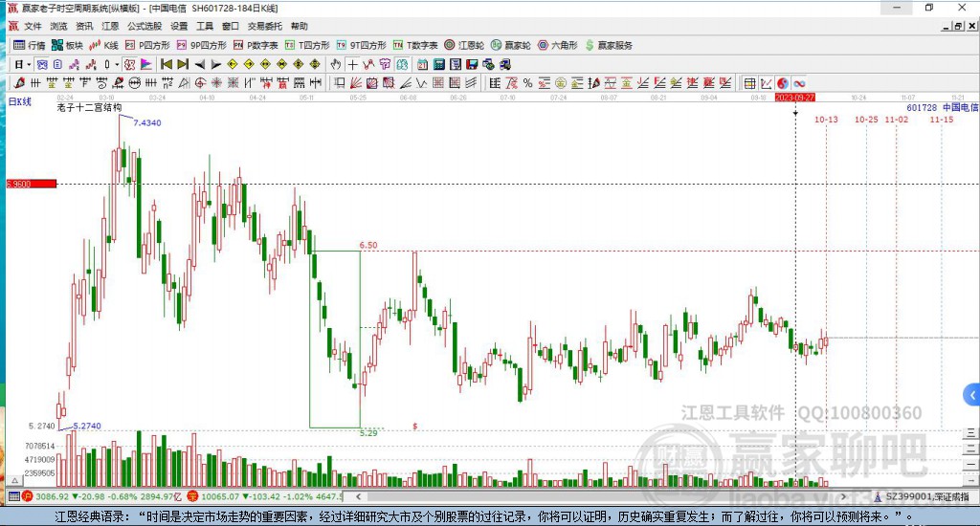Click the black left-arrow step icon

point(199,64)
